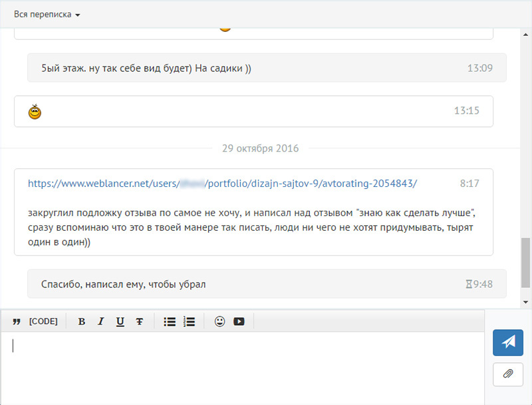Insert a numbered list
Viewport: 532px width, 405px height.
tap(189, 322)
